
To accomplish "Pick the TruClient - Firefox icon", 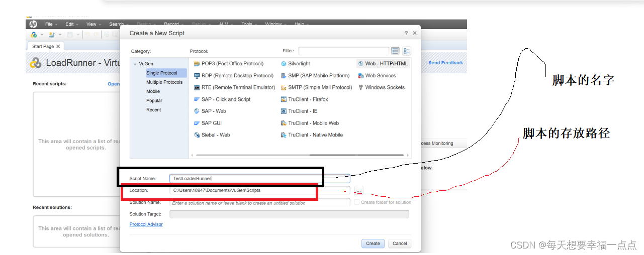I will pos(284,99).
